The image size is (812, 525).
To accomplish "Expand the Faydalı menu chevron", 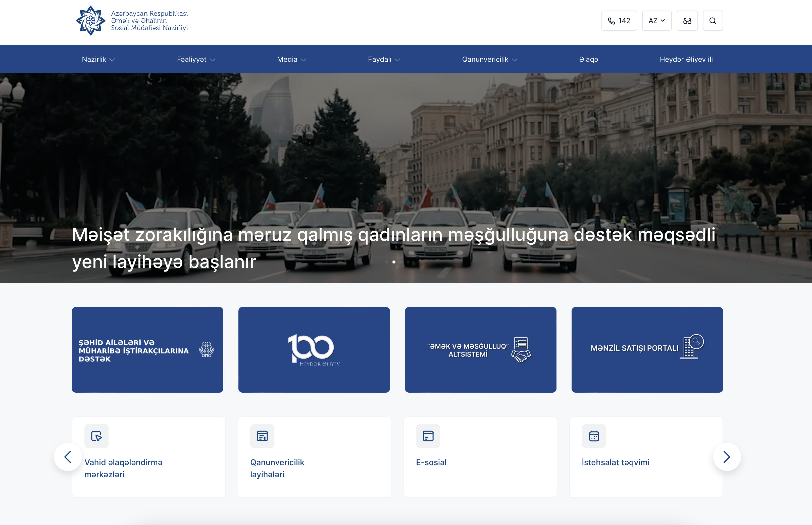I will point(397,60).
